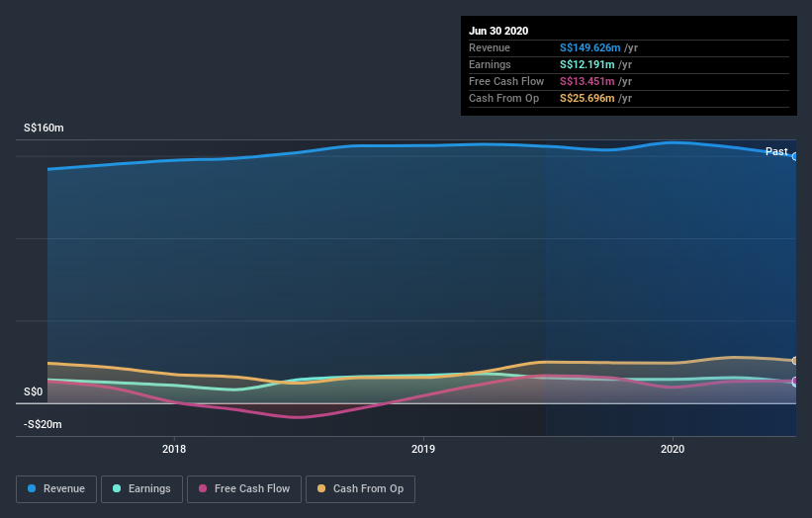Image resolution: width=812 pixels, height=518 pixels.
Task: Click the Free Cash Flow endpoint marker
Action: coord(795,382)
